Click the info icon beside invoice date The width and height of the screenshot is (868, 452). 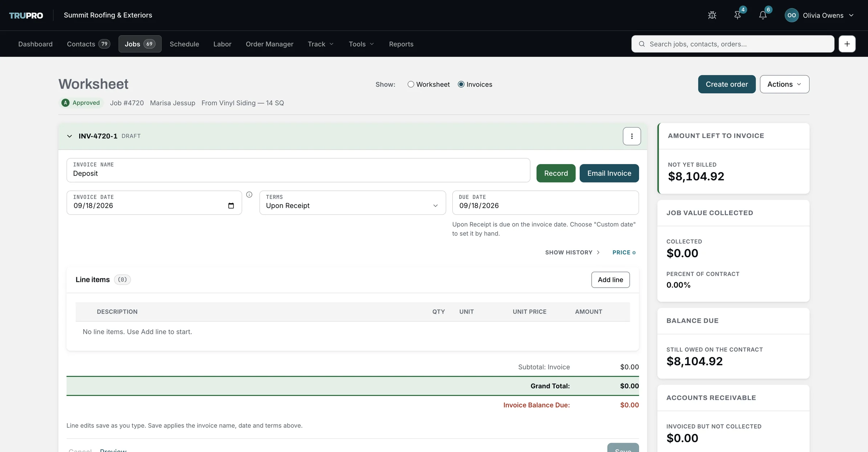click(x=249, y=195)
